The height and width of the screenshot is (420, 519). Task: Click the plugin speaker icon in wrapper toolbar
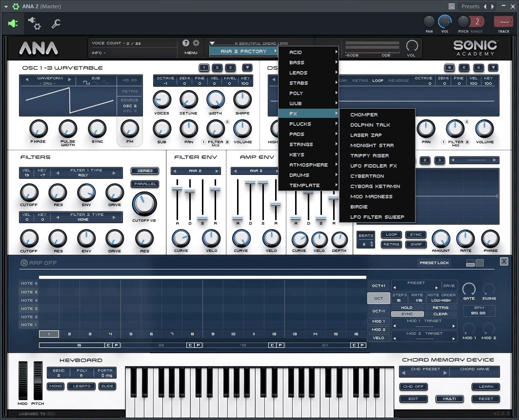pyautogui.click(x=13, y=23)
